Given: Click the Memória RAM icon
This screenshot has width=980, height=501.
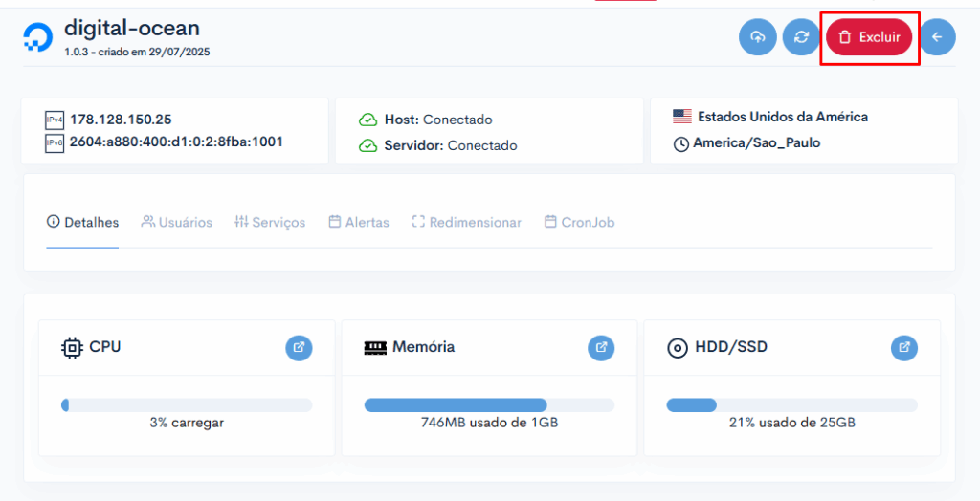Looking at the screenshot, I should (x=375, y=347).
